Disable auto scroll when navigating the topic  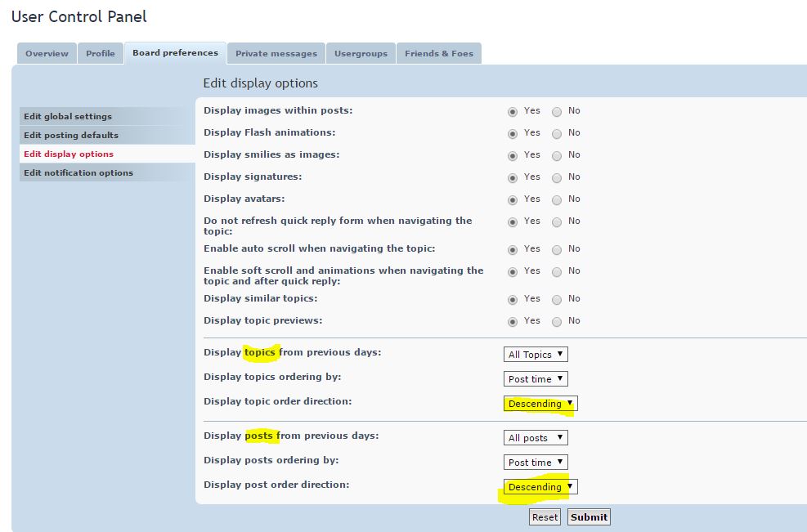click(557, 249)
